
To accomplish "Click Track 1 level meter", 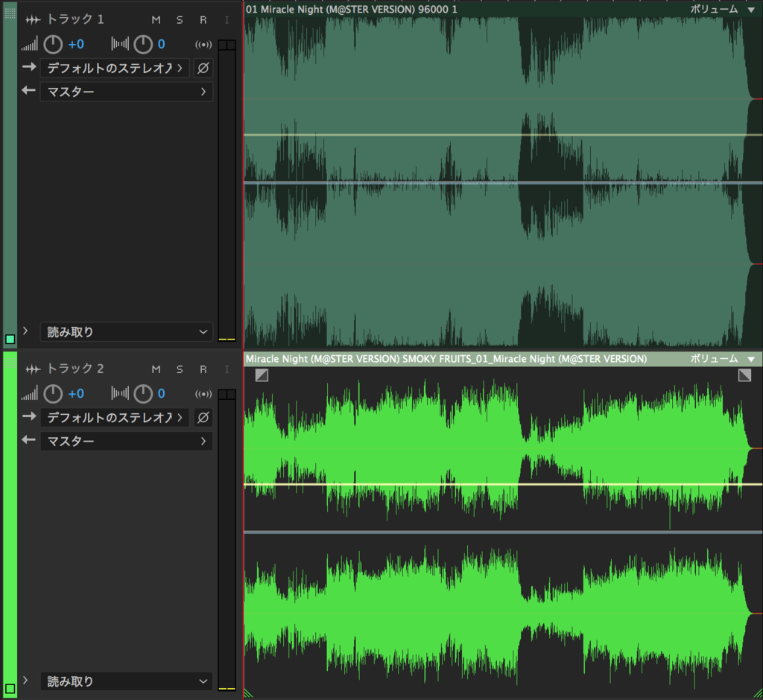I will point(227,190).
